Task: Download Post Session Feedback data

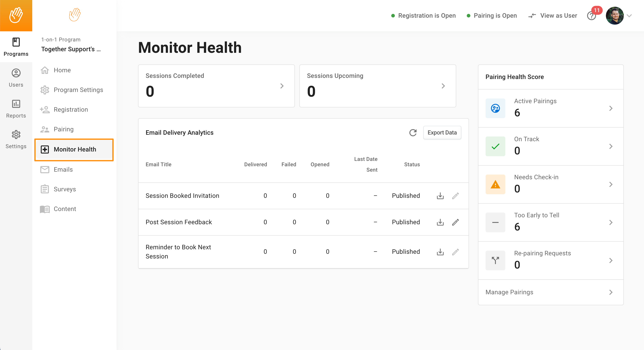Action: click(440, 222)
